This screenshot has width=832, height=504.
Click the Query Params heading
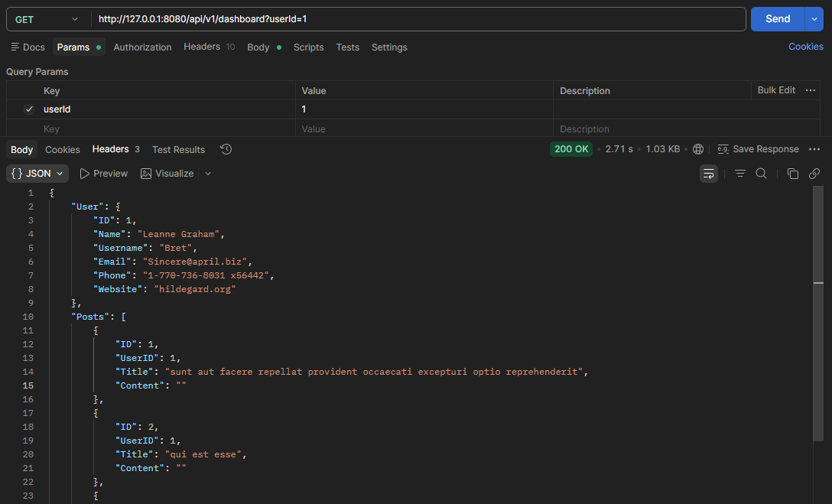tap(37, 72)
